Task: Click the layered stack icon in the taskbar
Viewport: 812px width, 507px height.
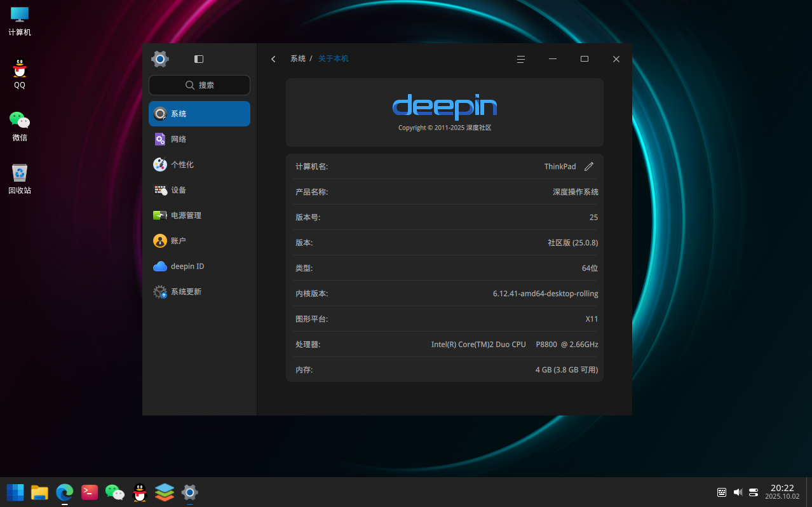Action: click(x=165, y=492)
